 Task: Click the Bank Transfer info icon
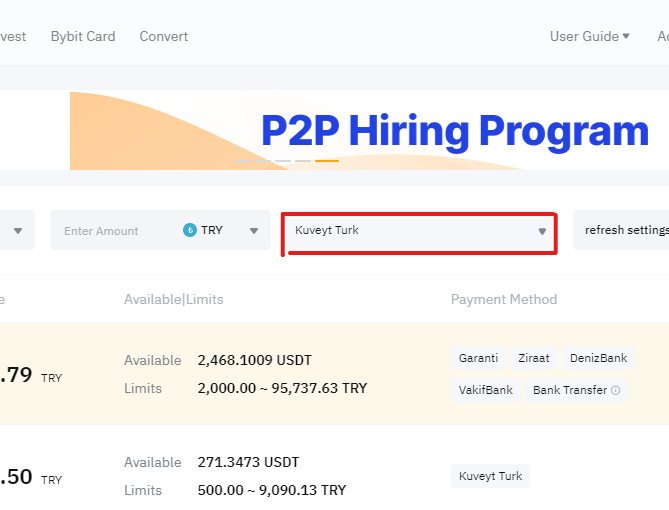pyautogui.click(x=615, y=390)
